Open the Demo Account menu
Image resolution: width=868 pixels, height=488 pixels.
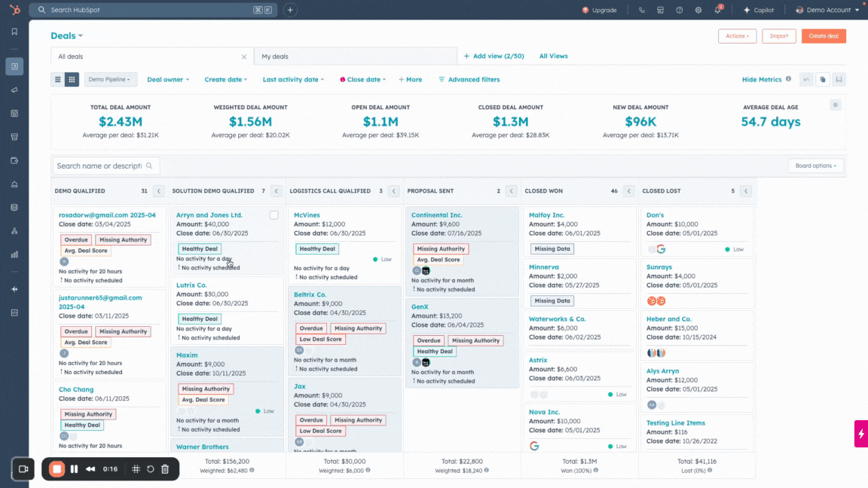(x=827, y=10)
